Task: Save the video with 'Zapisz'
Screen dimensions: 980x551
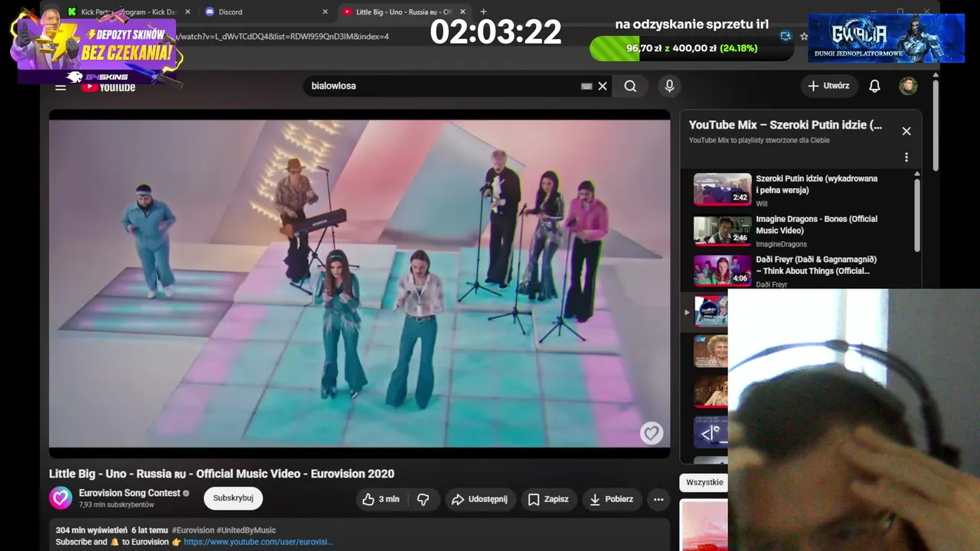Action: (x=548, y=499)
